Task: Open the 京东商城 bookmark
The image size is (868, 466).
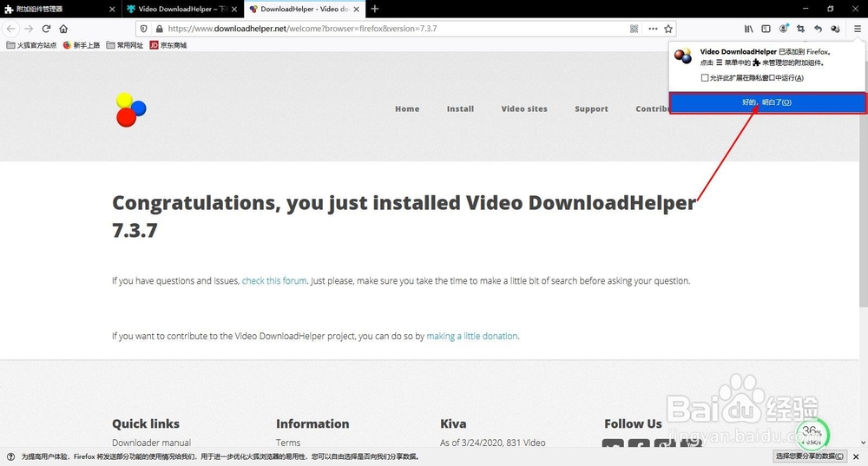Action: point(168,45)
